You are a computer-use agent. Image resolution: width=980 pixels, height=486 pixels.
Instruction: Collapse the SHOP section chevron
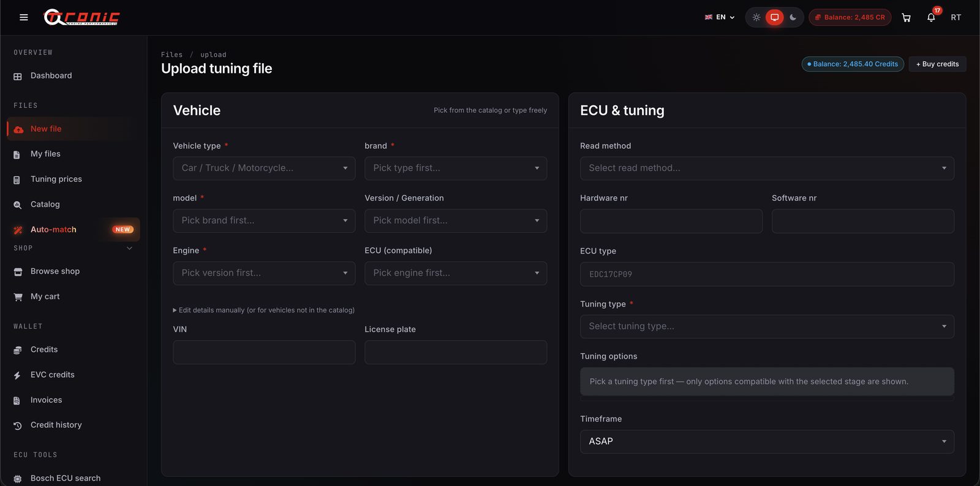click(x=129, y=248)
